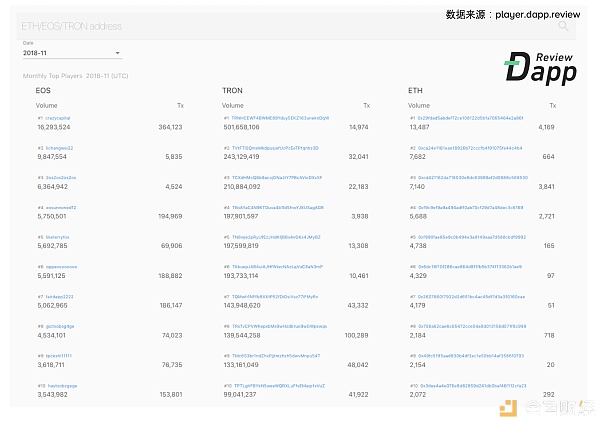600x422 pixels.
Task: Select TRON volume 133,161,049
Action: point(241,365)
